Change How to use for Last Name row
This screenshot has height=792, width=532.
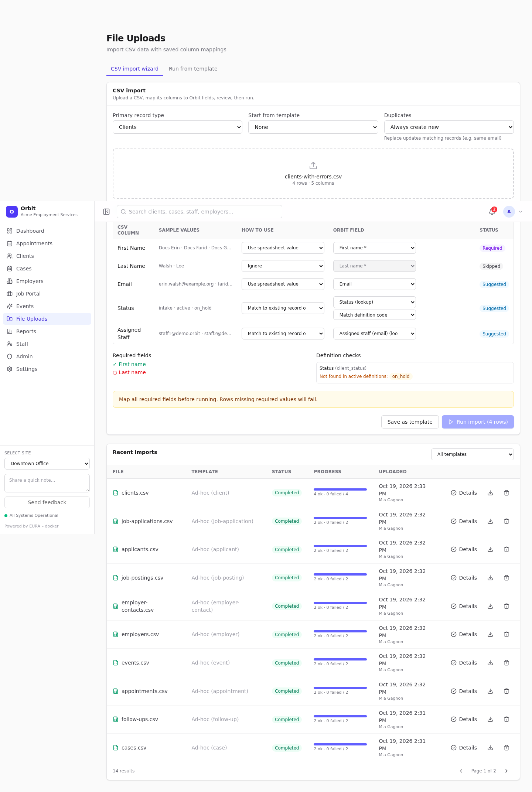pos(283,266)
